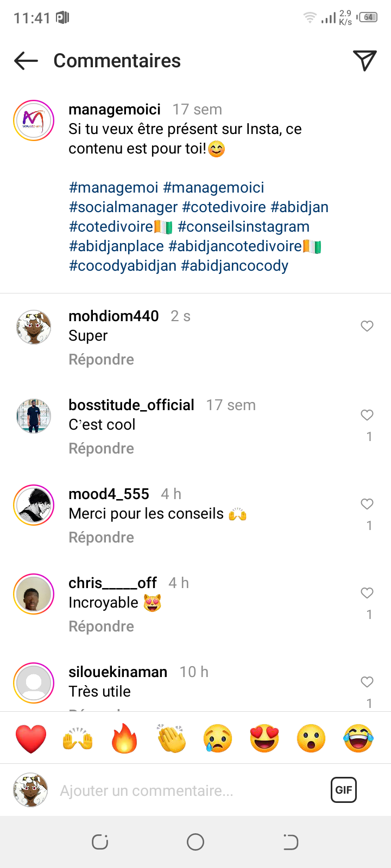Image resolution: width=391 pixels, height=868 pixels.
Task: Like the comment by mohdiom440
Action: pos(367,326)
